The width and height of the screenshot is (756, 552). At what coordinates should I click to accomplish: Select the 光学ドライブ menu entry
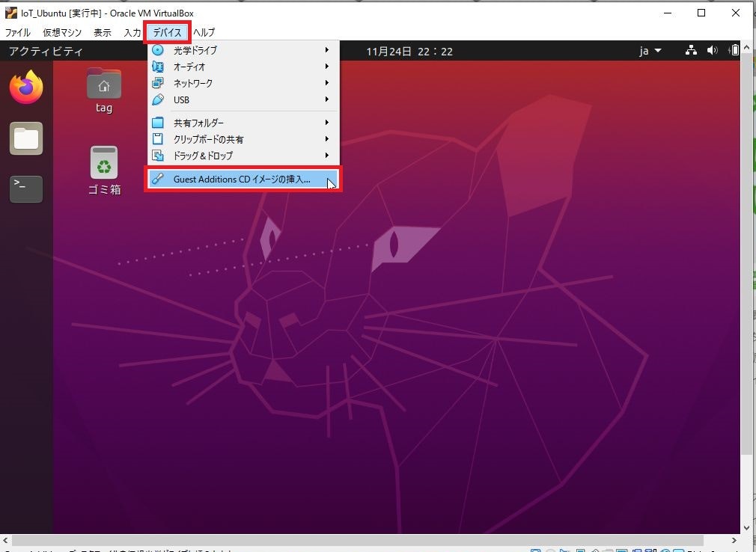pyautogui.click(x=243, y=49)
